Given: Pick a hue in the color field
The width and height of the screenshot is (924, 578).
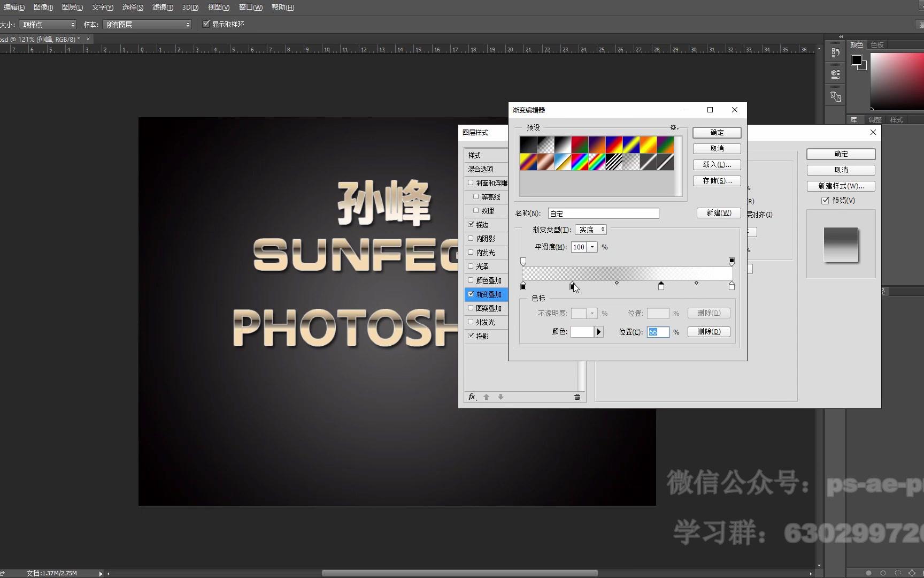Looking at the screenshot, I should click(x=897, y=81).
